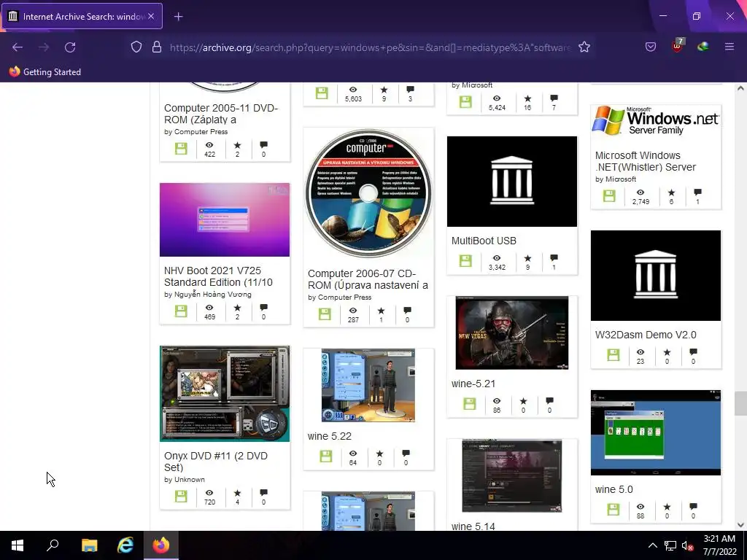Click the views eye icon on W32Dasm Demo card
This screenshot has width=747, height=560.
(640, 352)
